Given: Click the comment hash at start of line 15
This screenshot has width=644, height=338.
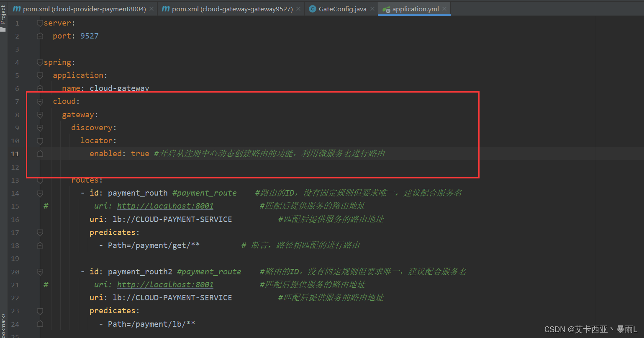Looking at the screenshot, I should click(x=46, y=206).
